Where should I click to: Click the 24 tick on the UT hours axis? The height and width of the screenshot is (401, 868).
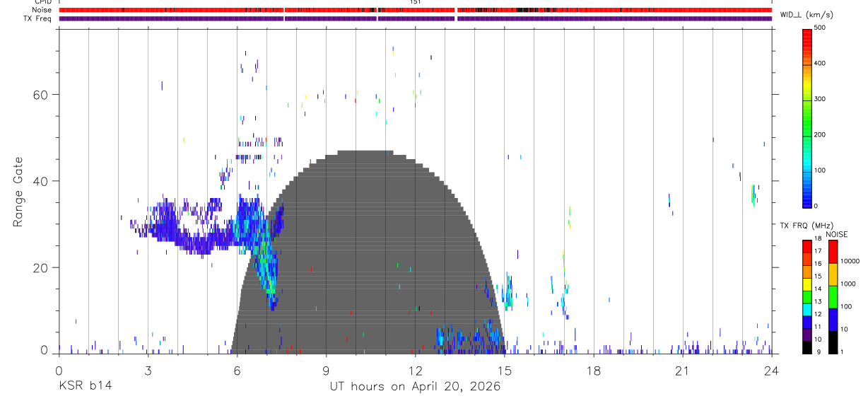[x=771, y=370]
